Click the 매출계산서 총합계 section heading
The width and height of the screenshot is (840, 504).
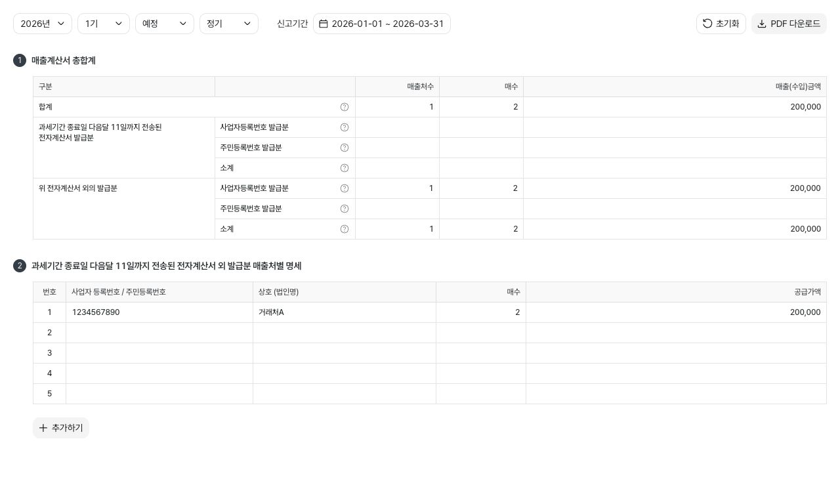point(64,60)
